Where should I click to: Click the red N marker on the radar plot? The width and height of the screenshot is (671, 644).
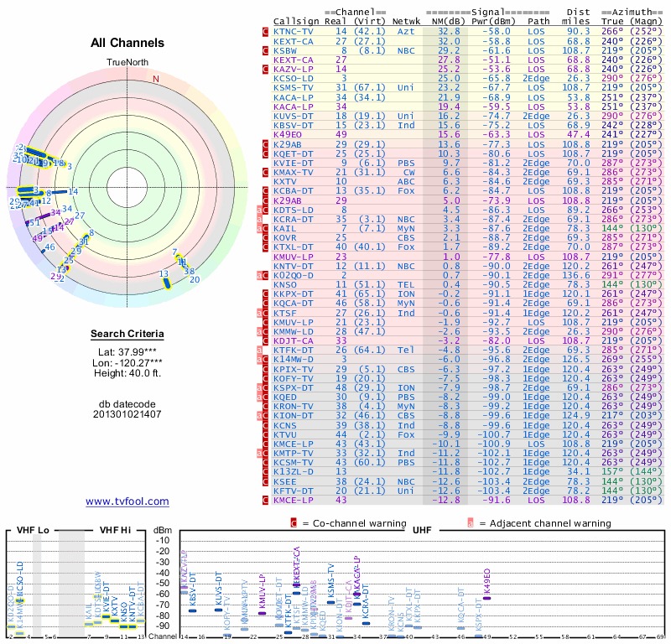coord(155,80)
